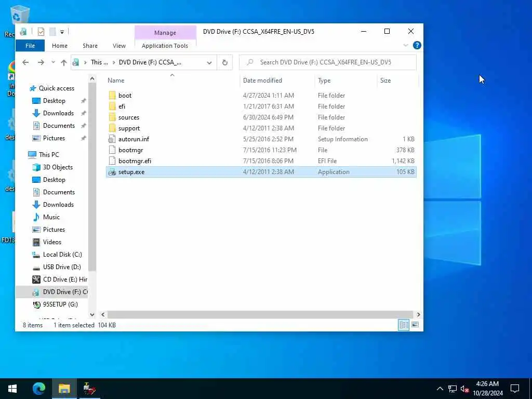Image resolution: width=532 pixels, height=399 pixels.
Task: Click navigation pane scroll up arrow
Action: coord(92,79)
